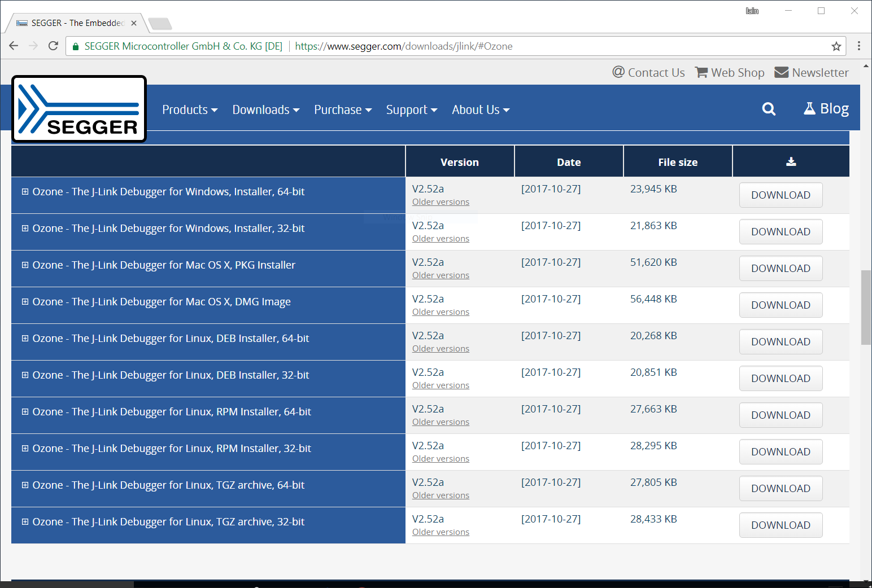Download Ozone Linux TGZ 64-bit
Viewport: 872px width, 588px height.
click(781, 489)
